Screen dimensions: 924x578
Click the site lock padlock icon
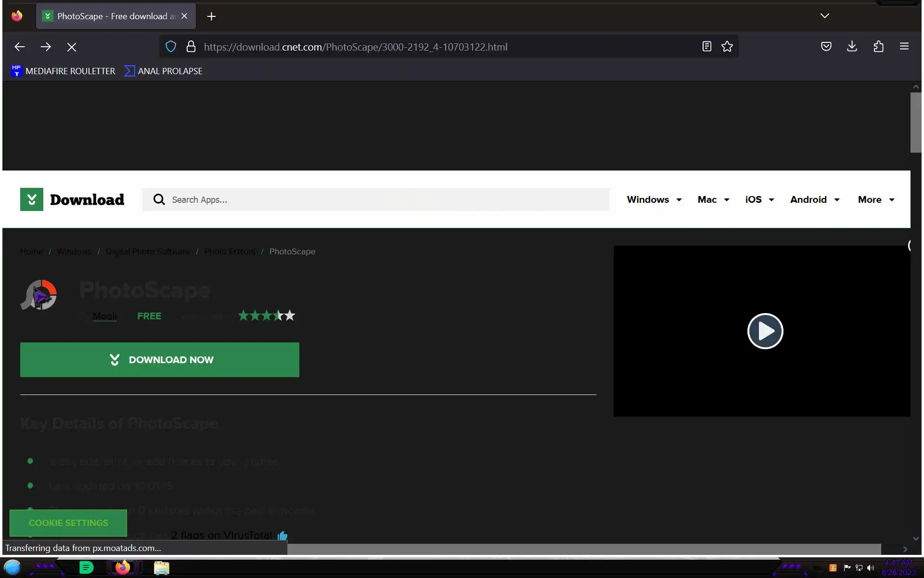click(x=191, y=47)
